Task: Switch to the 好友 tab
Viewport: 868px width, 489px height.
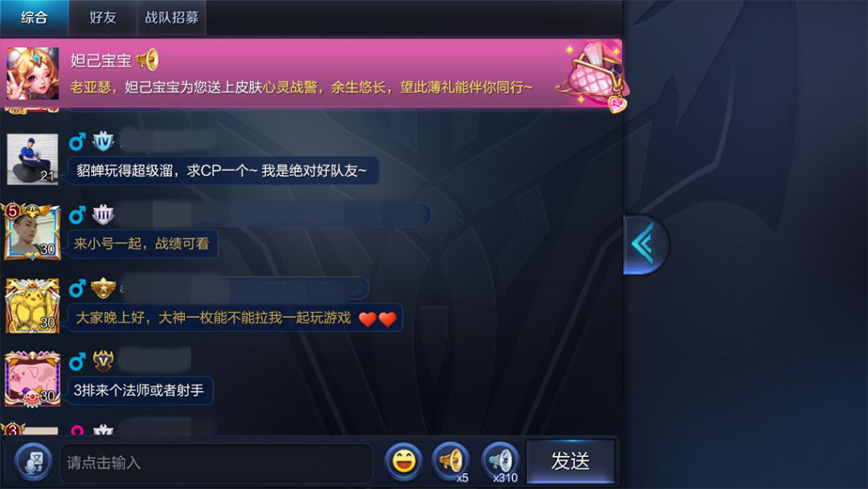Action: click(x=103, y=18)
